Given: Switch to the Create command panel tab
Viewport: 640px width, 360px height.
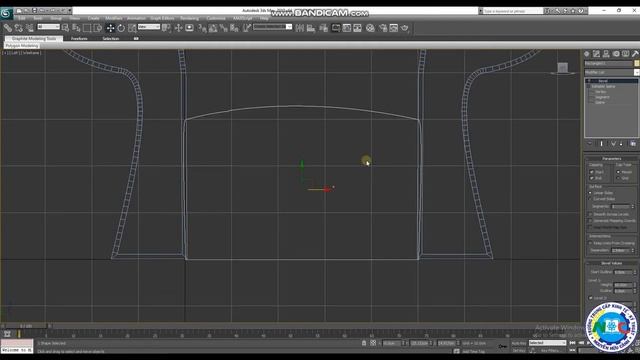Looking at the screenshot, I should [587, 54].
